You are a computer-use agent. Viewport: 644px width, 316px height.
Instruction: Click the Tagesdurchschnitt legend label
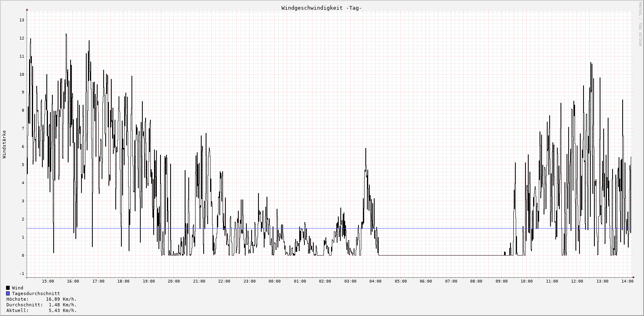tap(36, 293)
